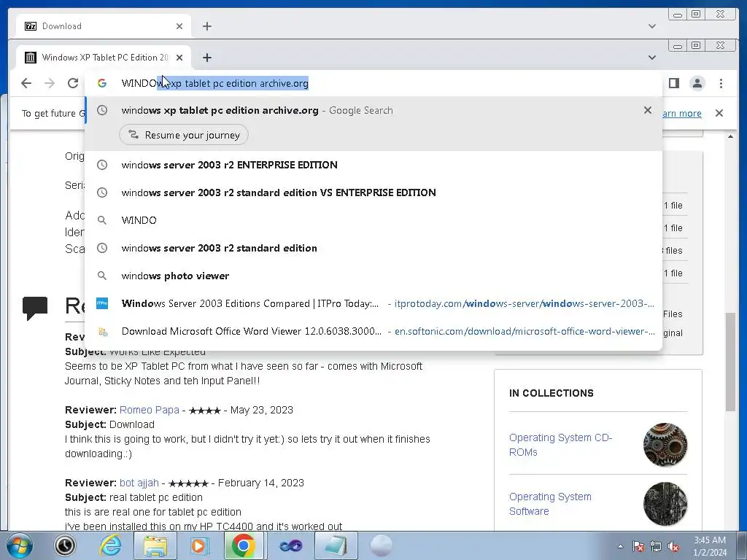The image size is (747, 560).
Task: Click the network tray icon
Action: [656, 546]
